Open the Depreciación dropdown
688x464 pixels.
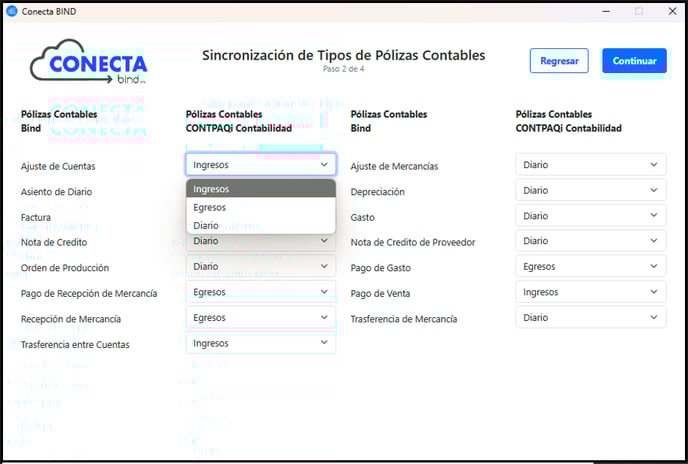coord(591,190)
